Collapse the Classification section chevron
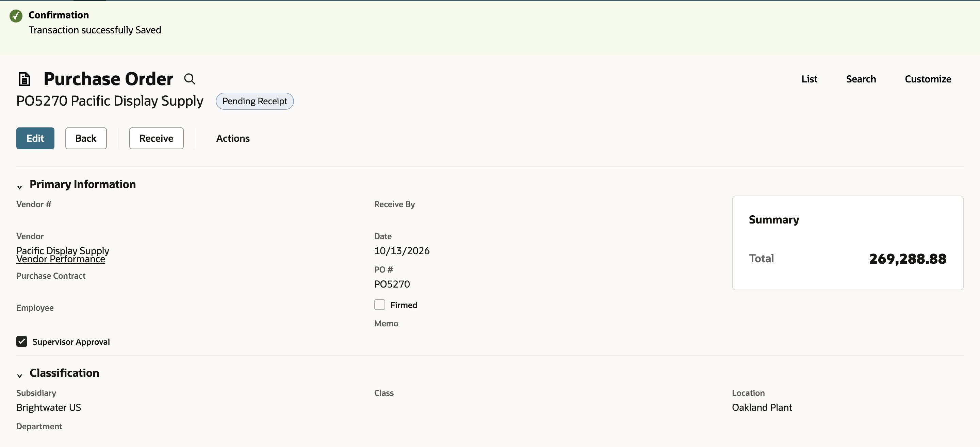The height and width of the screenshot is (447, 980). pyautogui.click(x=20, y=376)
